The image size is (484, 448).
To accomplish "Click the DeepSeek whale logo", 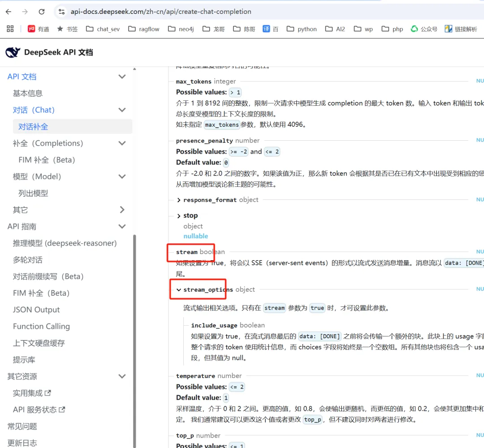I will click(13, 52).
